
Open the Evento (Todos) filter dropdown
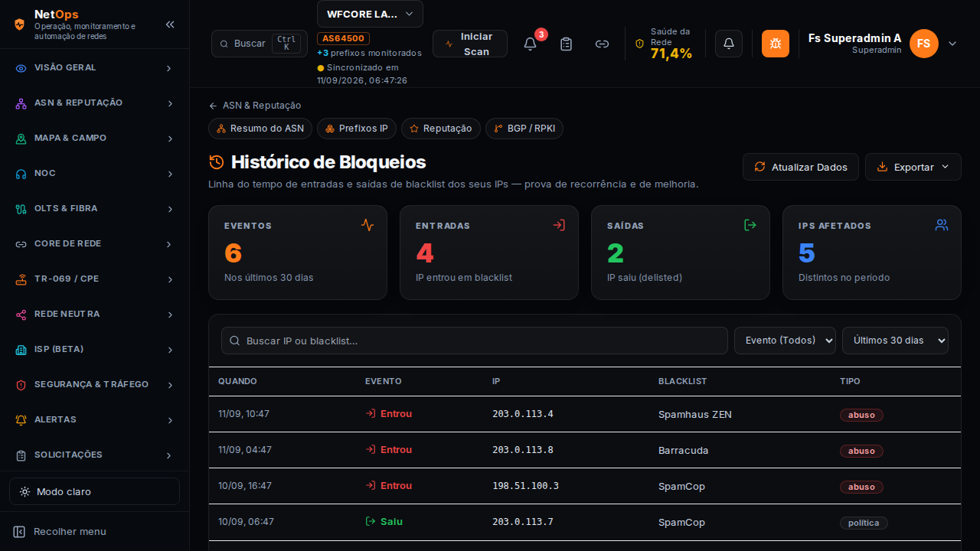785,341
